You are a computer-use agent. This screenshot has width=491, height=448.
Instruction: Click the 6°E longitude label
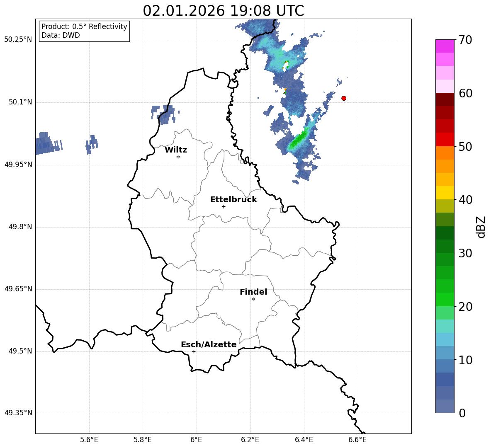pyautogui.click(x=196, y=440)
